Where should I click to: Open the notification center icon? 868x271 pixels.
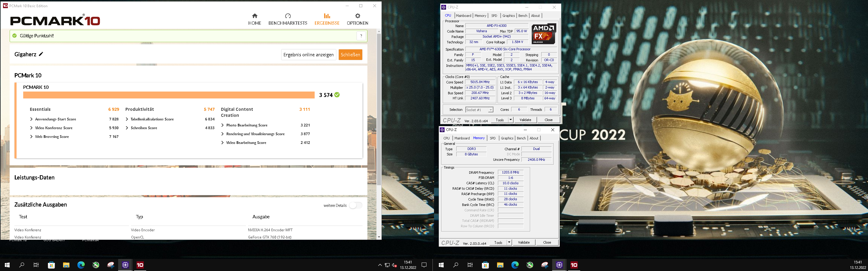[x=424, y=265]
